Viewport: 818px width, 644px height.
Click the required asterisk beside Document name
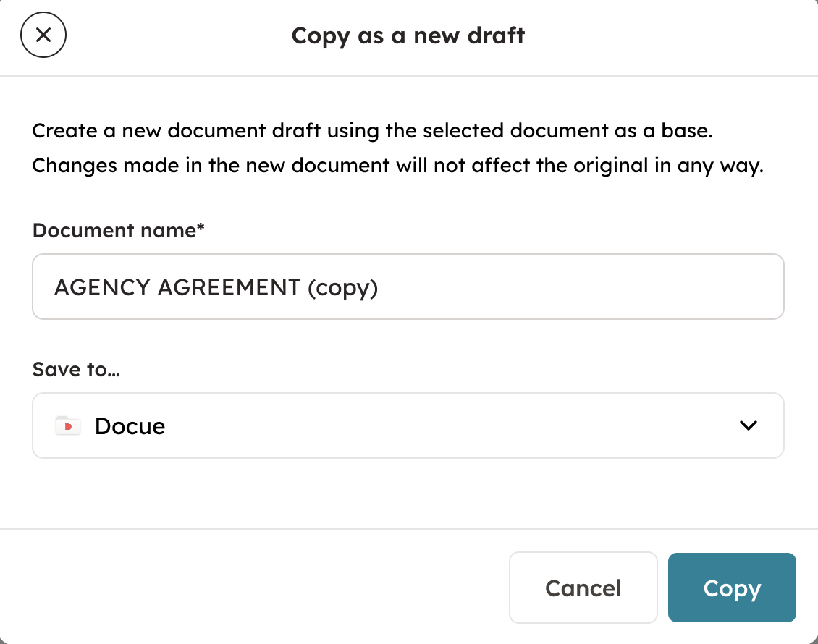[201, 229]
